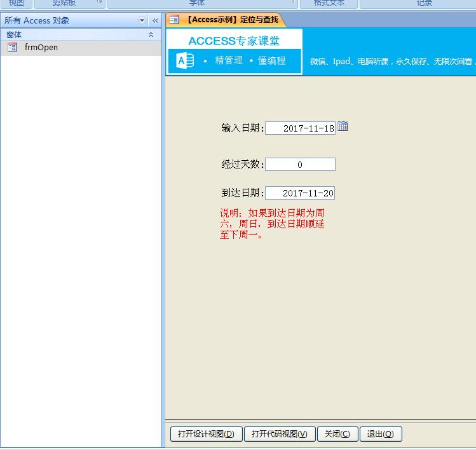Click the ACCESS专家课堂 banner title
The height and width of the screenshot is (450, 476).
pos(234,41)
